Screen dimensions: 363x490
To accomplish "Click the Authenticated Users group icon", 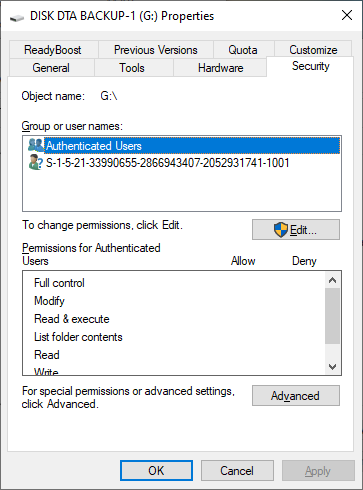I will pyautogui.click(x=36, y=145).
